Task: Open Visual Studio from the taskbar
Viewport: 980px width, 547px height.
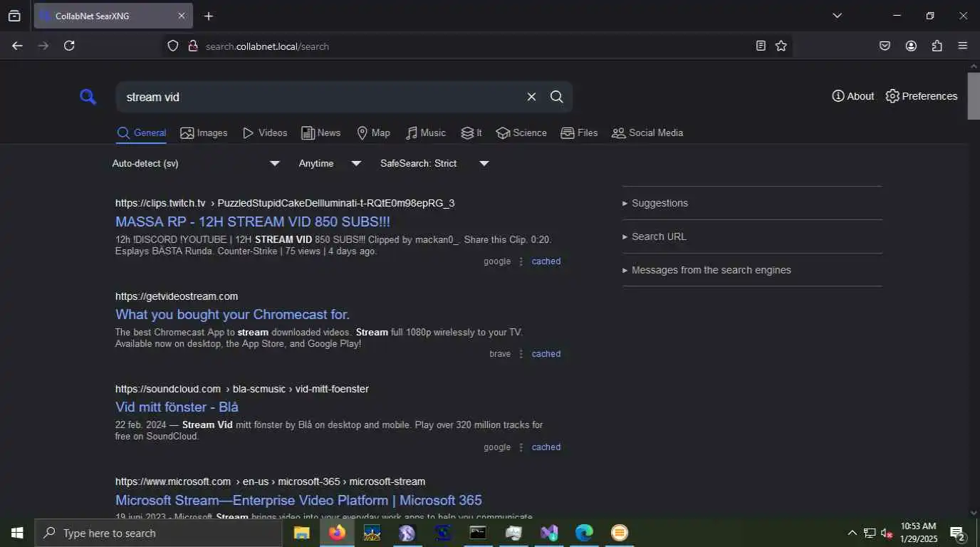Action: 548,533
